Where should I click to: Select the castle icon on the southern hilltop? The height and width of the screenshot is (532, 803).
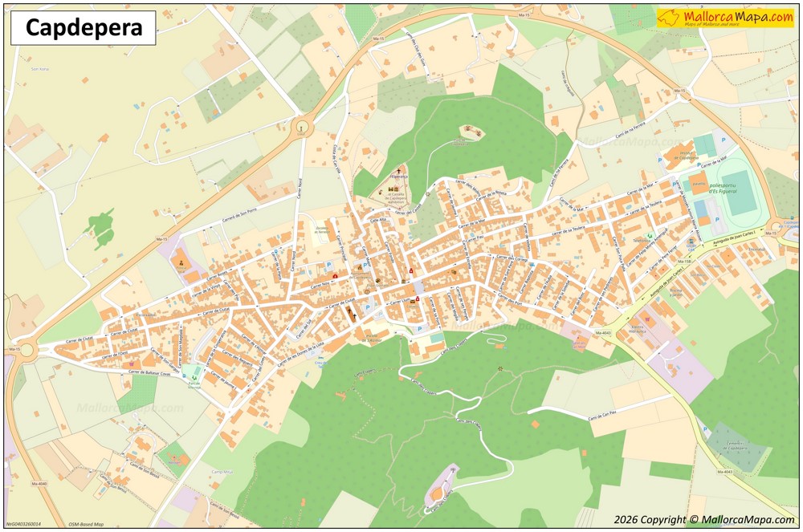(453, 470)
